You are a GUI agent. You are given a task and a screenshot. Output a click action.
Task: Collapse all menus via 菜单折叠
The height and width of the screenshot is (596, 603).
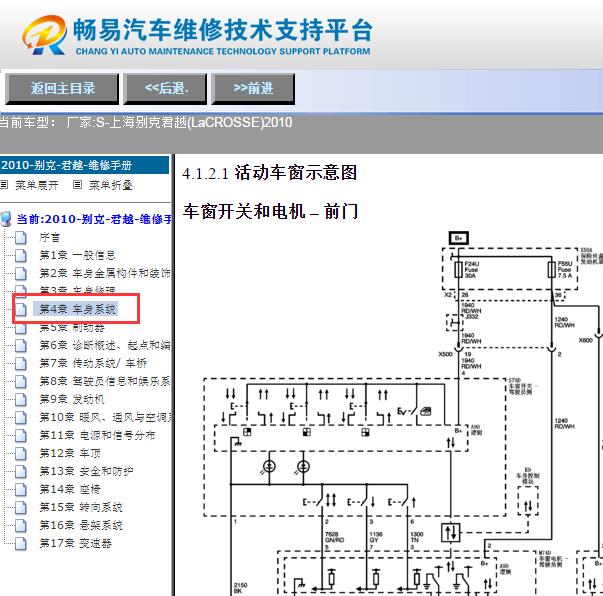pyautogui.click(x=111, y=185)
